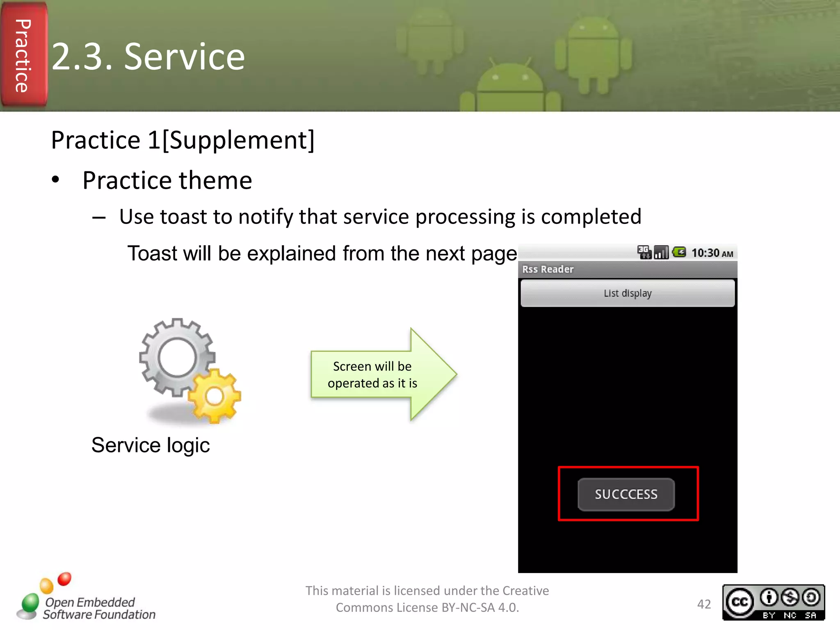Click 'Toast will be explained from the next page'

click(x=322, y=254)
